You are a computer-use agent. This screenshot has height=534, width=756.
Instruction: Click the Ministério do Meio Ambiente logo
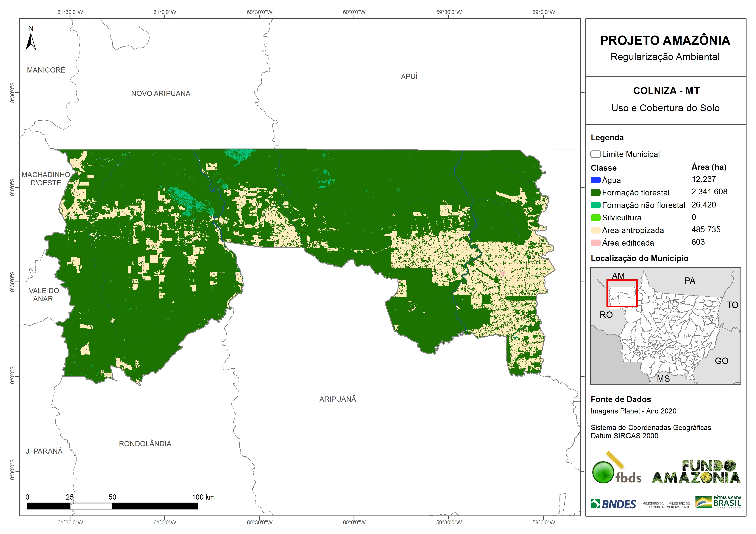pyautogui.click(x=678, y=505)
